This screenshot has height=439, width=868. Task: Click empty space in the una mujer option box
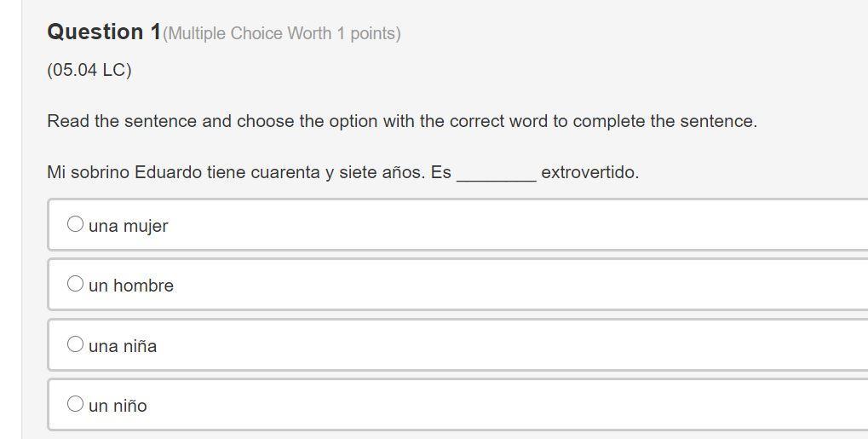(x=511, y=225)
